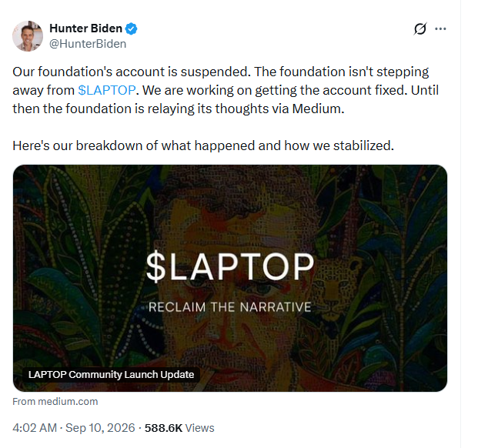The height and width of the screenshot is (448, 478).
Task: Click the blue verified checkmark badge
Action: tap(132, 28)
